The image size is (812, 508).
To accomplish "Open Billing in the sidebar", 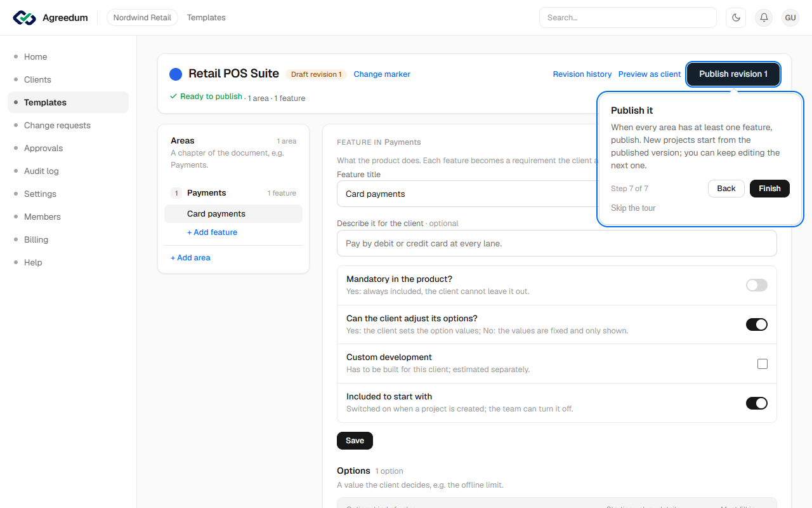I will click(x=69, y=239).
